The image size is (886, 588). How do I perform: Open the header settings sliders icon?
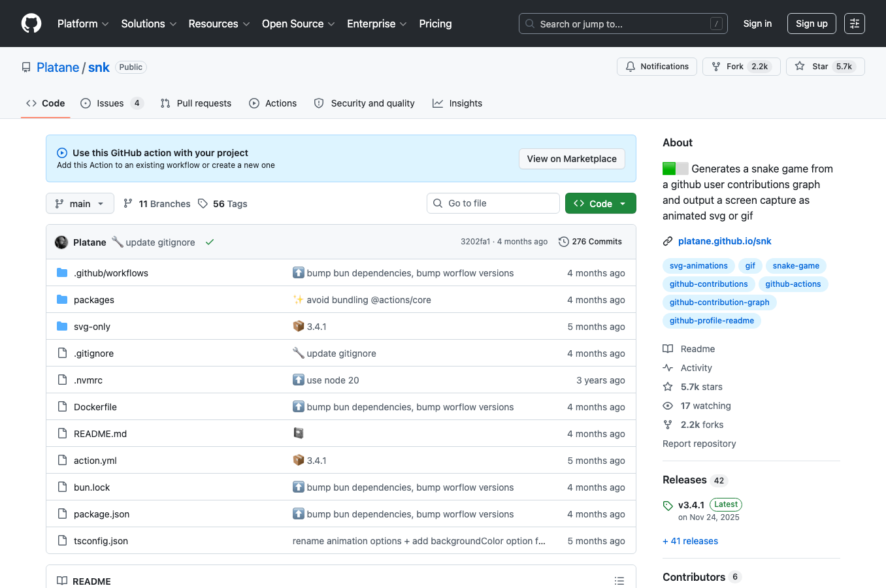click(855, 24)
